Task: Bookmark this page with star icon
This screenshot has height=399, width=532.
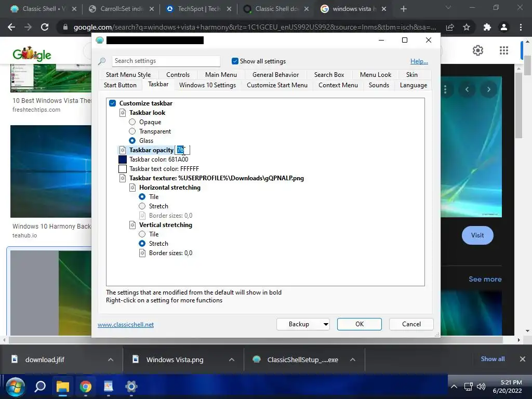Action: 467,27
